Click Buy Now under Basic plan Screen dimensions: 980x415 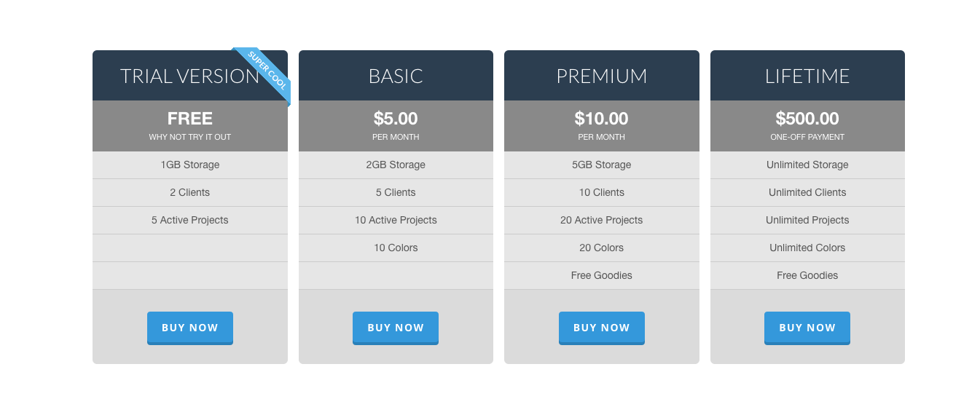(x=396, y=328)
